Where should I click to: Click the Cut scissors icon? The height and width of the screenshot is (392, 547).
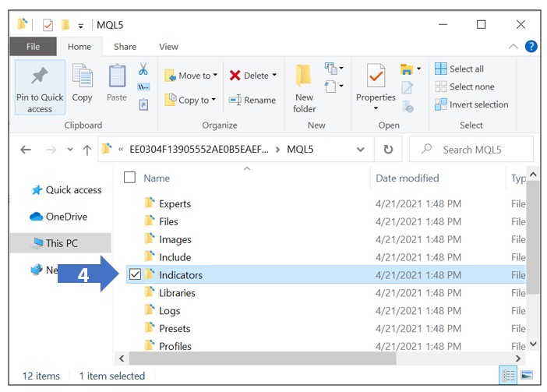(x=143, y=69)
